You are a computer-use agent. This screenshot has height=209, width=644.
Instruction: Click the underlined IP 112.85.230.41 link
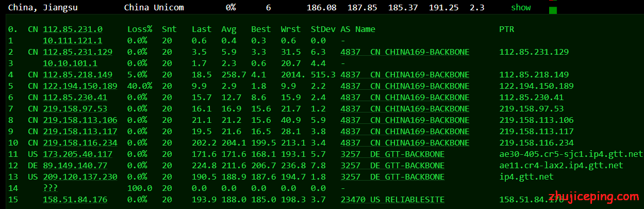75,98
